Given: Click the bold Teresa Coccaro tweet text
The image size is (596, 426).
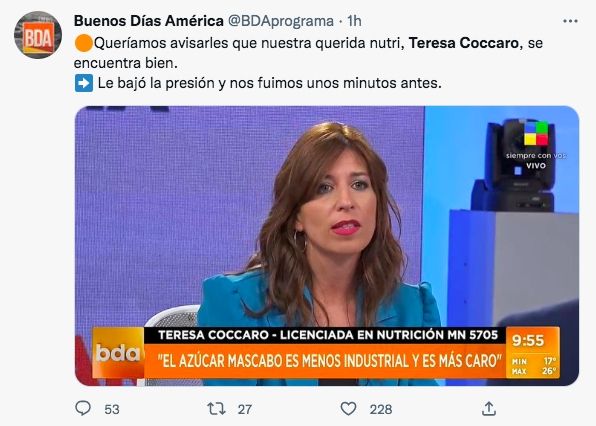Looking at the screenshot, I should pos(463,43).
